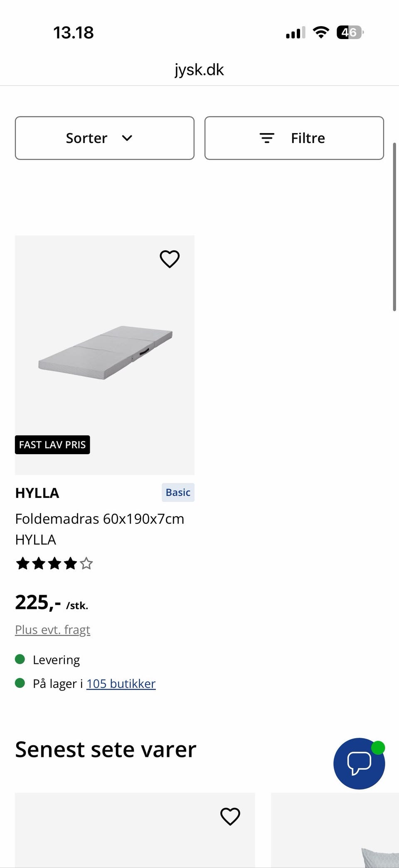Open the pillow thumbnail in recently viewed
Screen dimensions: 399x868
tap(335, 830)
